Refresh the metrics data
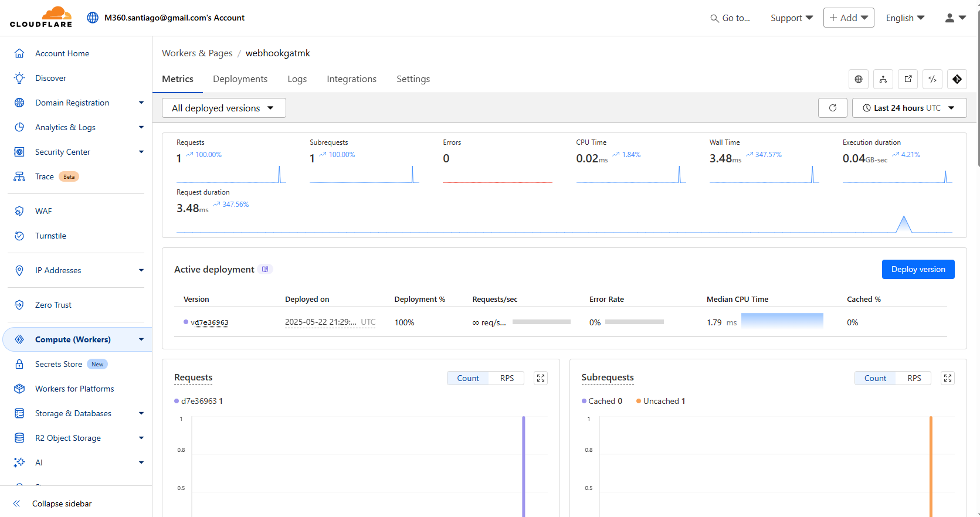980x517 pixels. tap(832, 108)
